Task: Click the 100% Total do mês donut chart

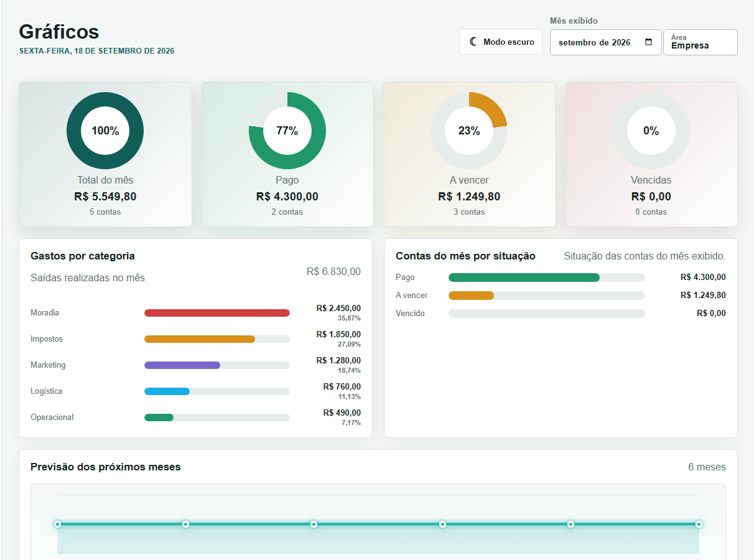Action: click(x=105, y=131)
